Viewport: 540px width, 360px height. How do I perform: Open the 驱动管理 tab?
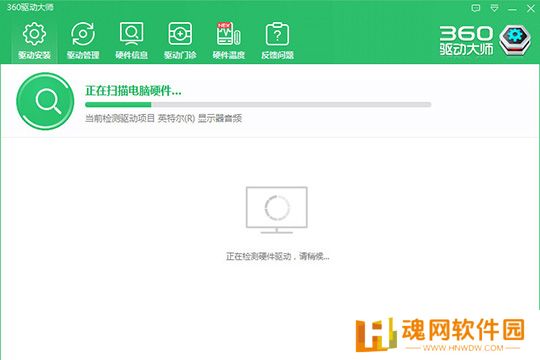coord(83,41)
